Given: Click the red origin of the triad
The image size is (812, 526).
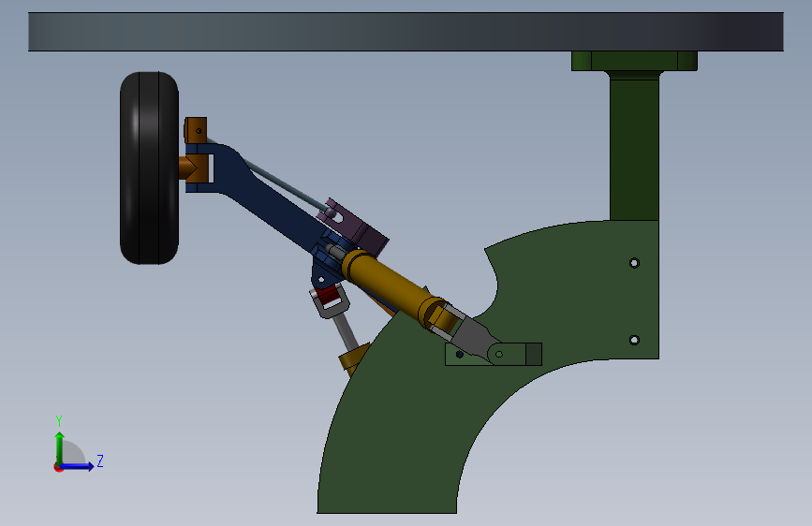Looking at the screenshot, I should pyautogui.click(x=58, y=467).
